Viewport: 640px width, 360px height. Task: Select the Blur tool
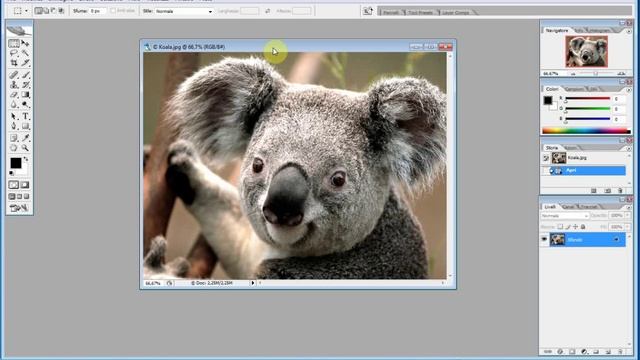coord(14,104)
